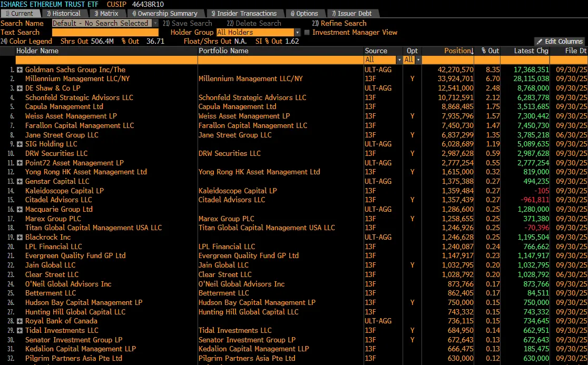Expand DE Shaw & Co LP plus icon
This screenshot has width=588, height=365.
(19, 88)
